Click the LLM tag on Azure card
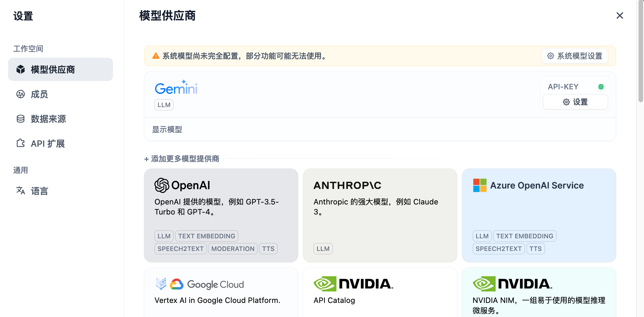 [482, 236]
